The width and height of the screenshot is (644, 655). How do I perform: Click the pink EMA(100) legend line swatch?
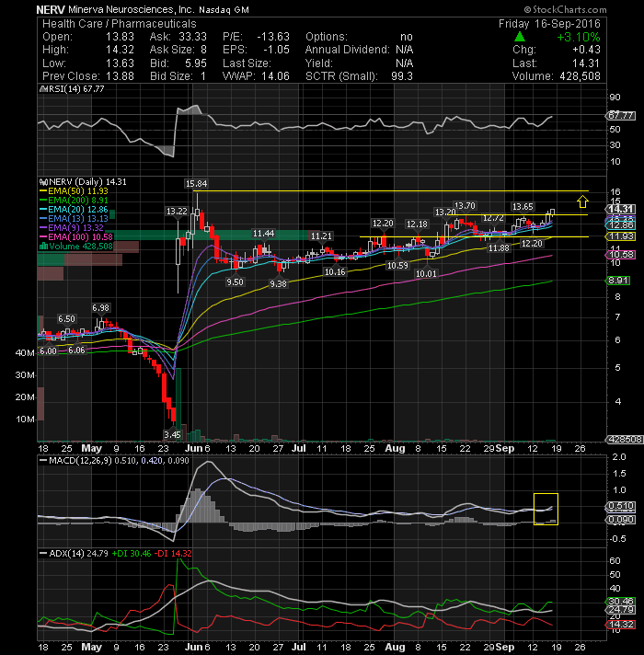[x=43, y=236]
